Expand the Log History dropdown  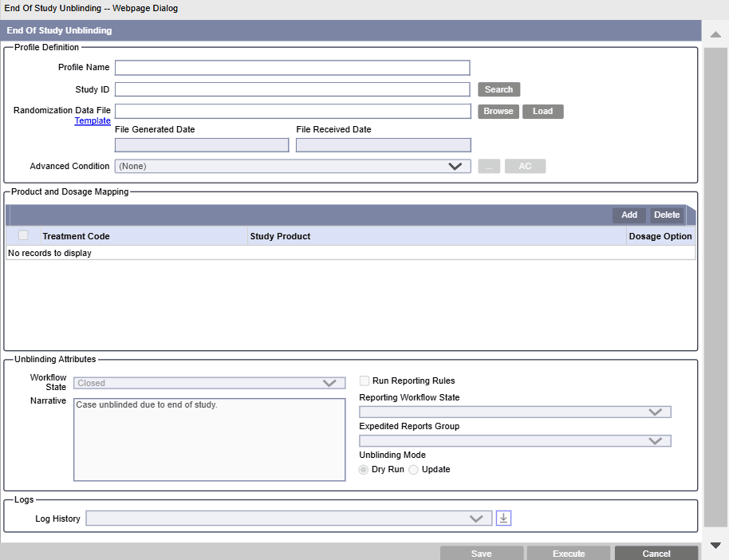477,518
